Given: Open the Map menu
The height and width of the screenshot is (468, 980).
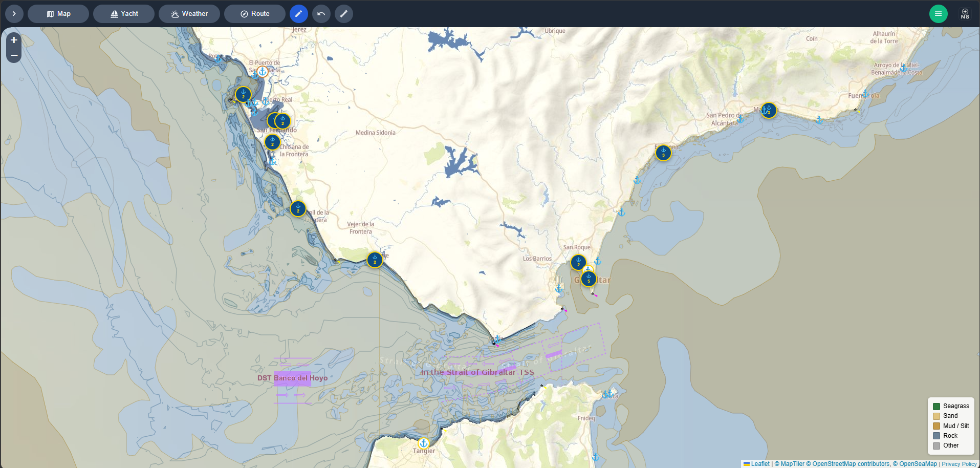Looking at the screenshot, I should coord(58,14).
